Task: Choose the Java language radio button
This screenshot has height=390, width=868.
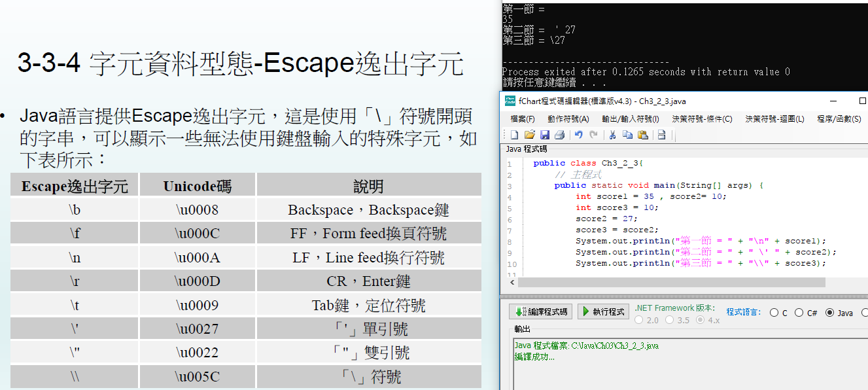Action: 829,313
